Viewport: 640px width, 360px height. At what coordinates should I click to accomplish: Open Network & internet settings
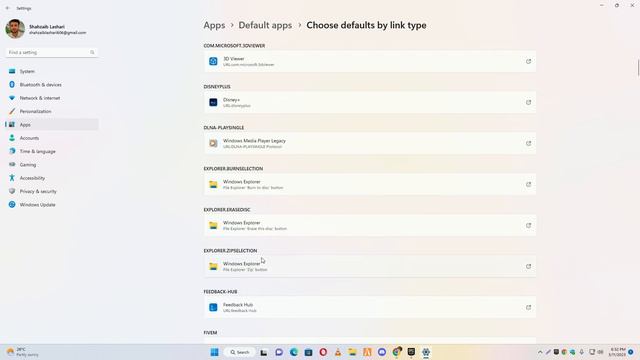tap(51, 98)
